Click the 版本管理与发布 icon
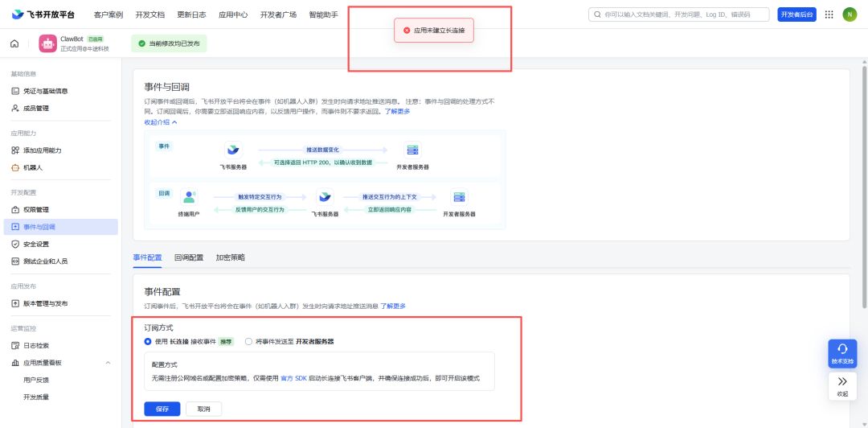 pyautogui.click(x=15, y=303)
